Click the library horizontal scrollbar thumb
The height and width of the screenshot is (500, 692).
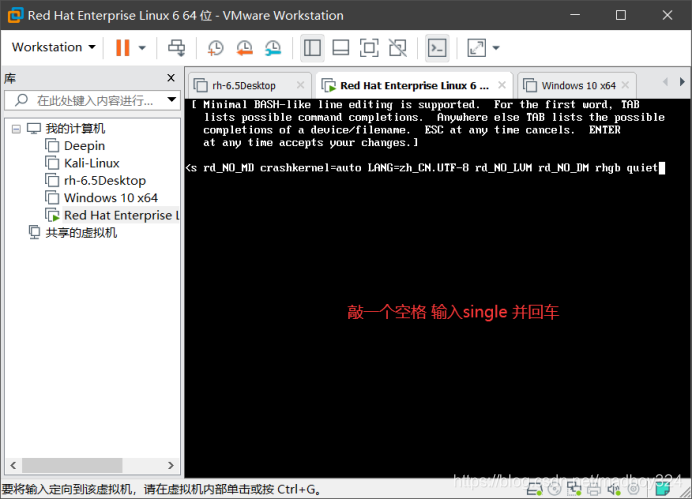coord(72,465)
